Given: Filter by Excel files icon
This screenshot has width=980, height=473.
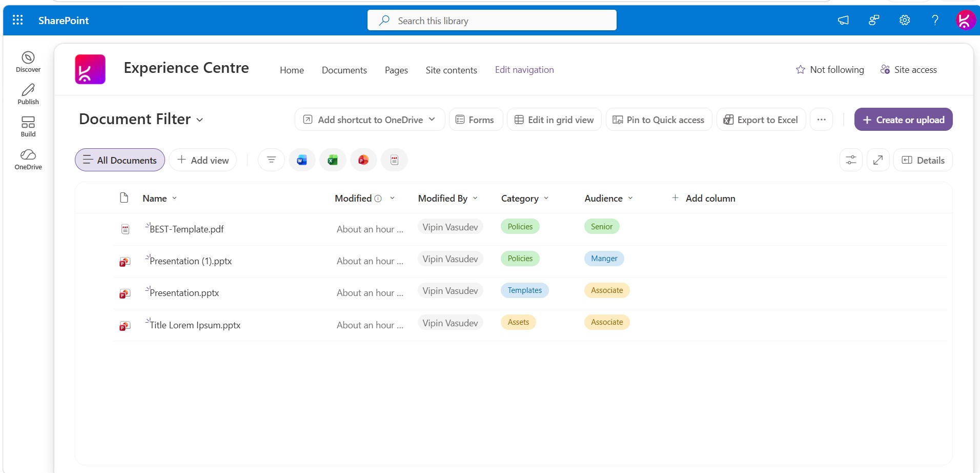Looking at the screenshot, I should [x=333, y=160].
